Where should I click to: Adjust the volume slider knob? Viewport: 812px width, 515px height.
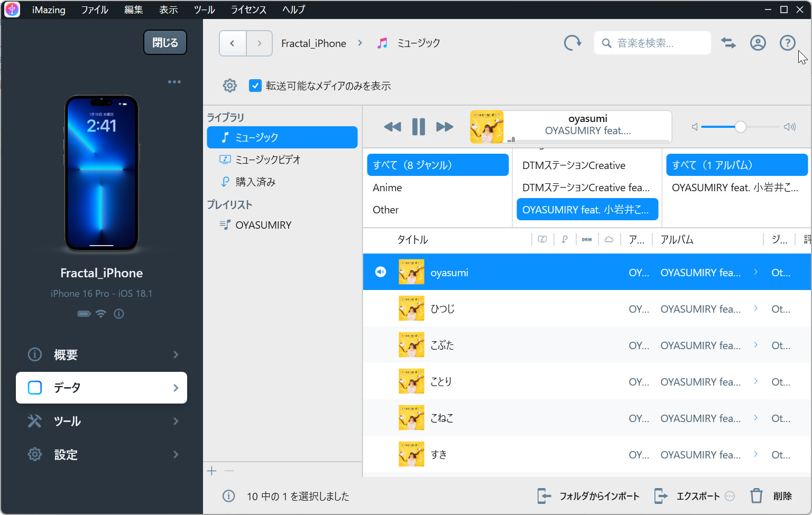point(741,127)
